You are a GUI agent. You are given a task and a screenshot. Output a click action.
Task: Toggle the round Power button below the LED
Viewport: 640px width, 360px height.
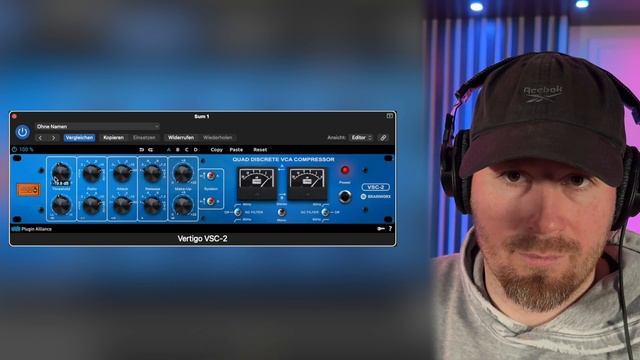[345, 197]
